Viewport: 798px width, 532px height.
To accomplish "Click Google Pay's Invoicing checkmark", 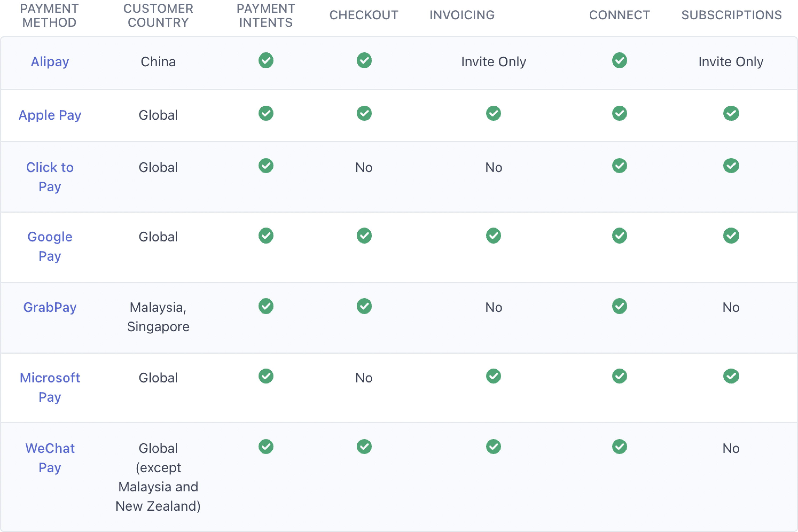I will (x=493, y=236).
